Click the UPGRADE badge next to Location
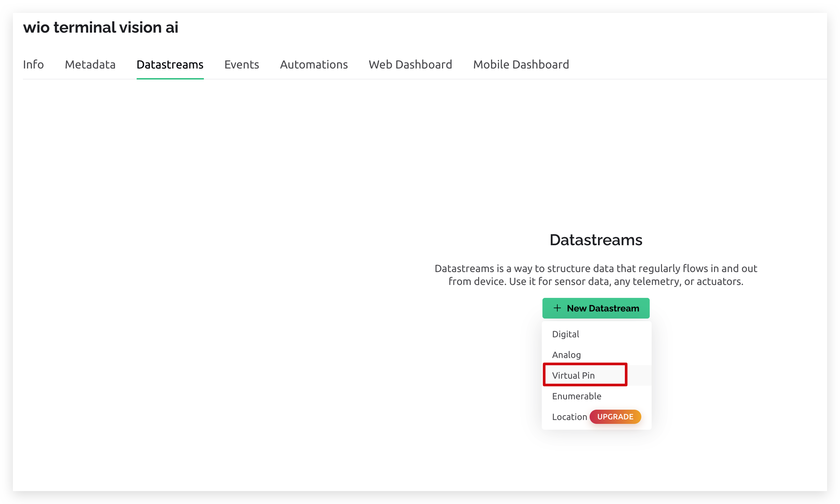Viewport: 840px width, 504px height. [x=615, y=417]
